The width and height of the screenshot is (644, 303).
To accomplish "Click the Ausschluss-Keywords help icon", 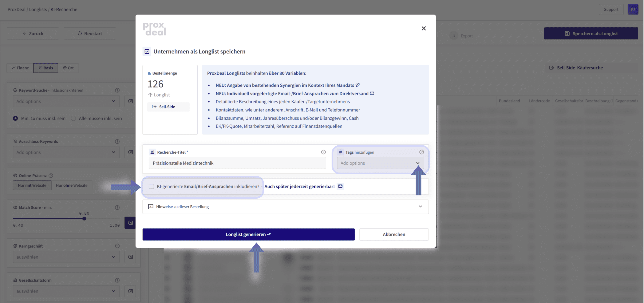I will [117, 141].
